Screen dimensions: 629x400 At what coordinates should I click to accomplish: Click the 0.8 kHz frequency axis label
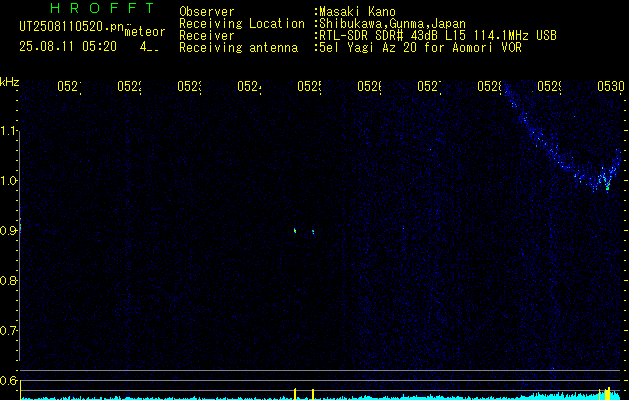point(8,280)
